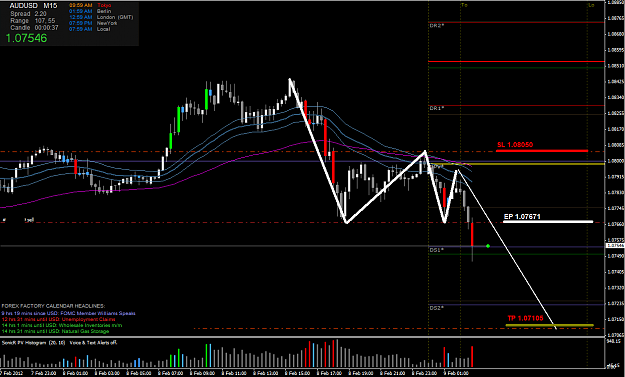Screen dimensions: 625x377
Task: Click the current price tag on price axis
Action: [615, 246]
